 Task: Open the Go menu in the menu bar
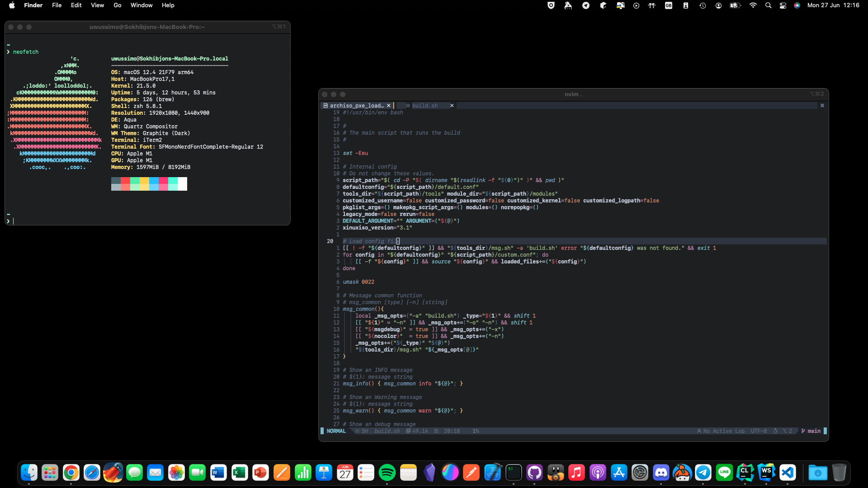(x=118, y=5)
